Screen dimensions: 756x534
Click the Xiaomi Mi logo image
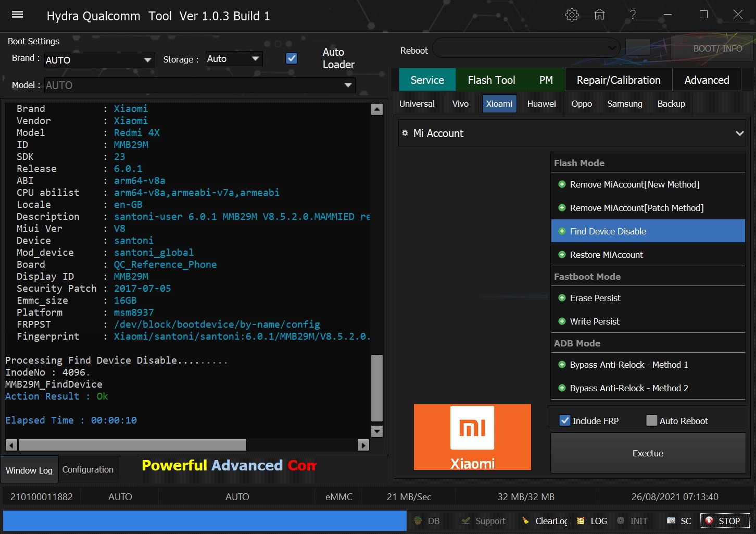click(472, 437)
